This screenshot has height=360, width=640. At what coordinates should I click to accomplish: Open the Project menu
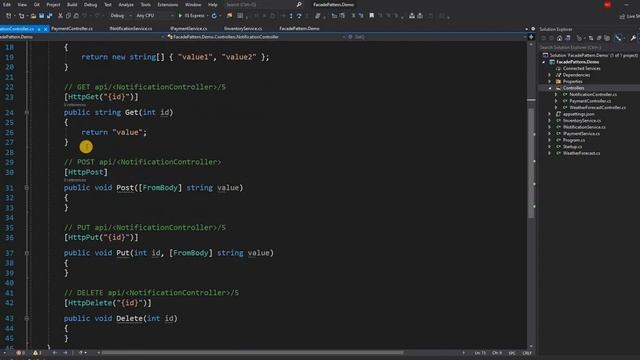pyautogui.click(x=53, y=4)
